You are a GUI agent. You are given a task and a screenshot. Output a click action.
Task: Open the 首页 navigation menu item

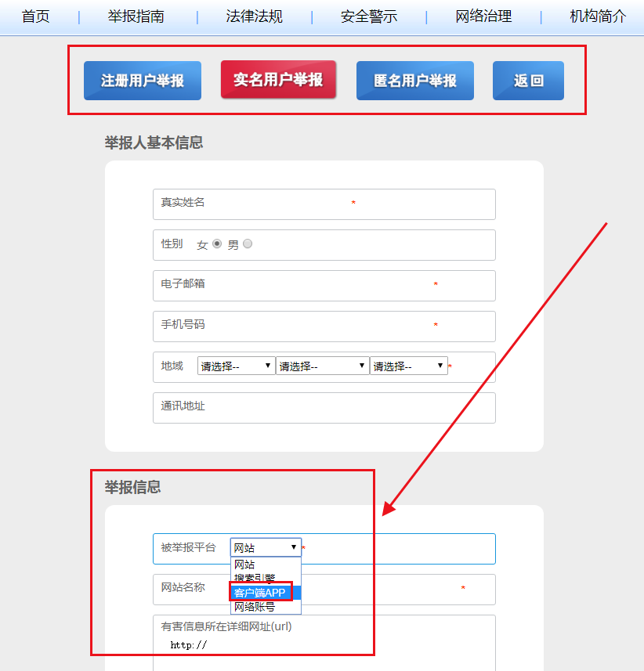[35, 16]
